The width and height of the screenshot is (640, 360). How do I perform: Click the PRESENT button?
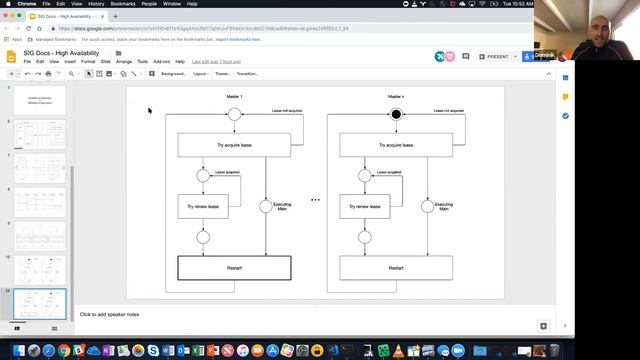tap(494, 56)
